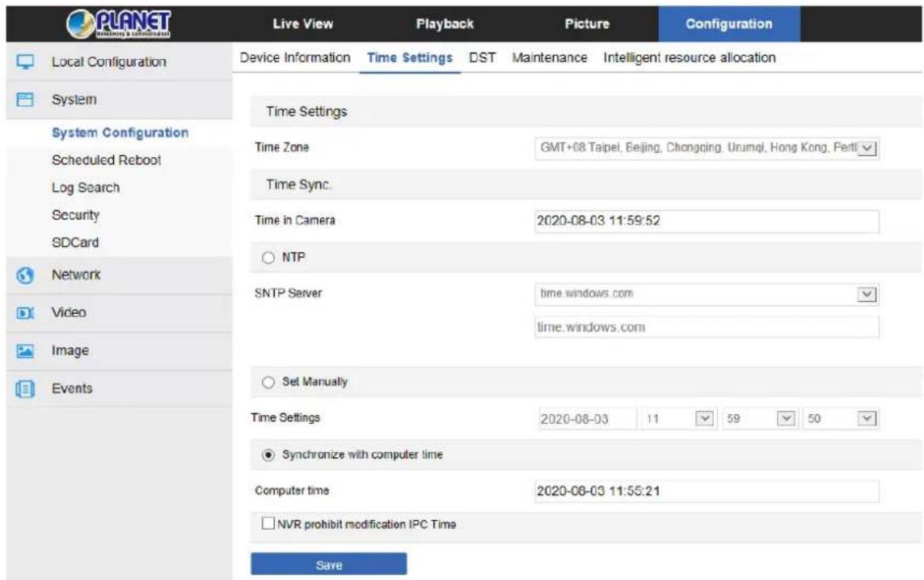Click the PLANET logo
This screenshot has width=924, height=580.
[x=119, y=23]
